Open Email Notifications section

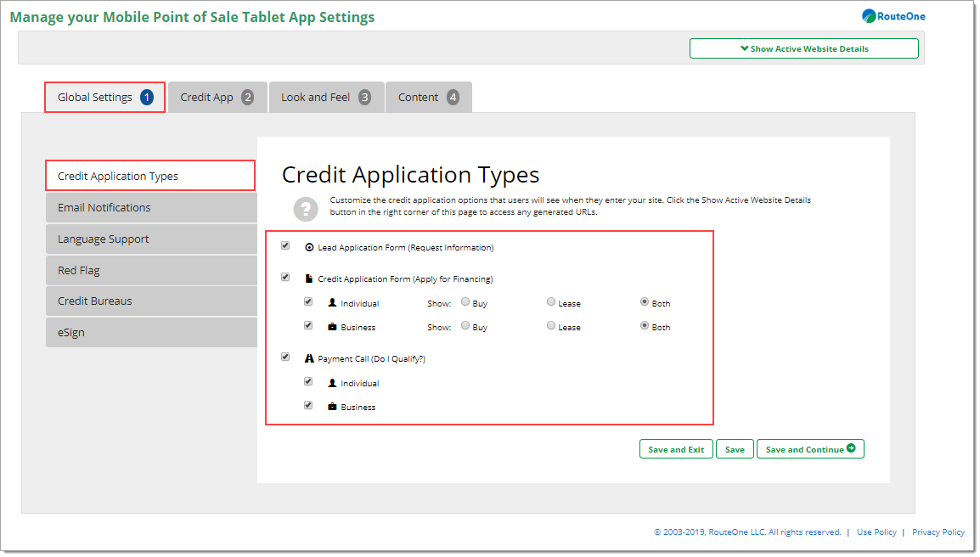(151, 207)
